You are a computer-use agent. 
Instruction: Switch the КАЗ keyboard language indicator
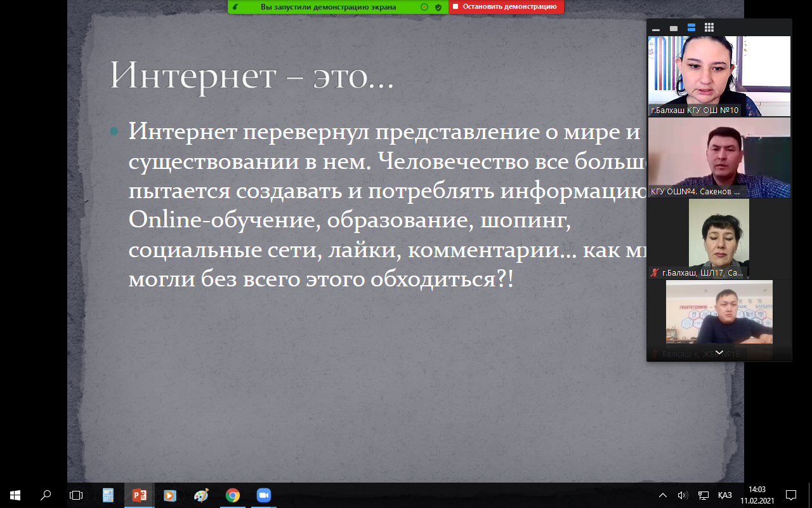(724, 495)
